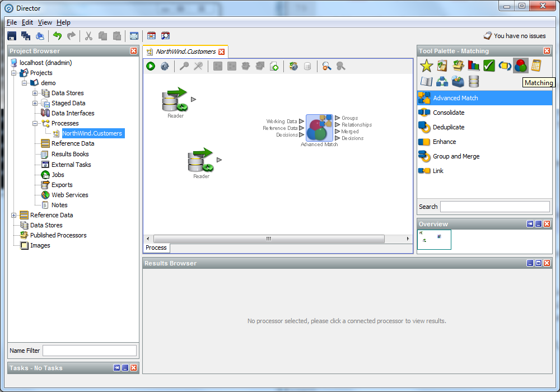Viewport: 560px width, 392px height.
Task: Collapse the Projects tree node
Action: [13, 73]
